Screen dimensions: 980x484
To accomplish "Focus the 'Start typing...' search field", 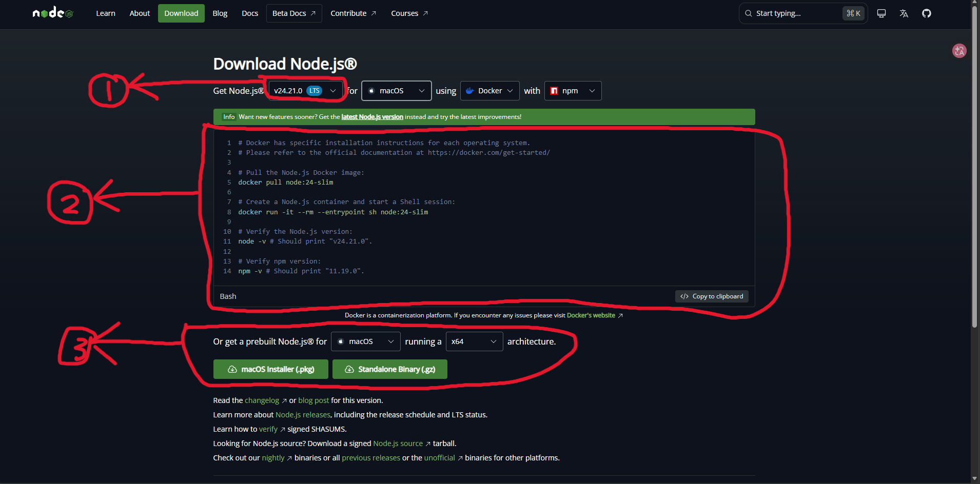I will [x=803, y=13].
